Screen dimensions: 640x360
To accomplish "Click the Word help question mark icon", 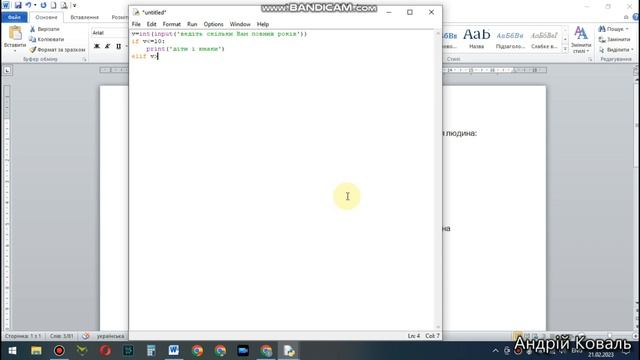I will 636,17.
